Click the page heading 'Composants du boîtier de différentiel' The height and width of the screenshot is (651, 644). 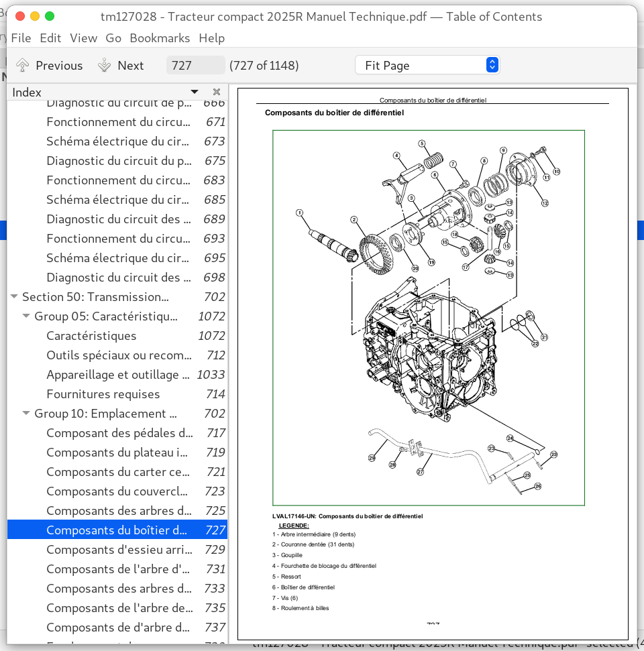(x=334, y=113)
